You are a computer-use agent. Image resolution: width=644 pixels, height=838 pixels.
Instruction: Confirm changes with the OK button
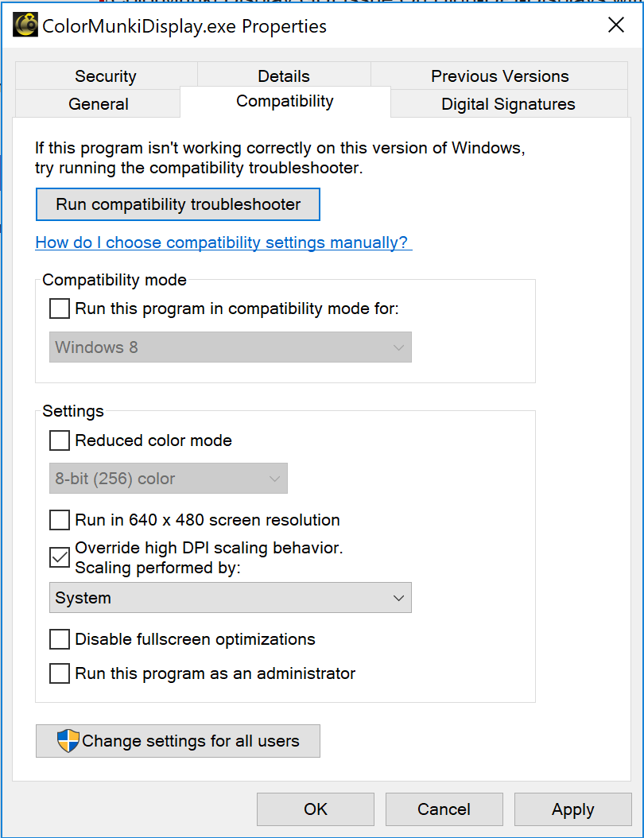click(315, 809)
